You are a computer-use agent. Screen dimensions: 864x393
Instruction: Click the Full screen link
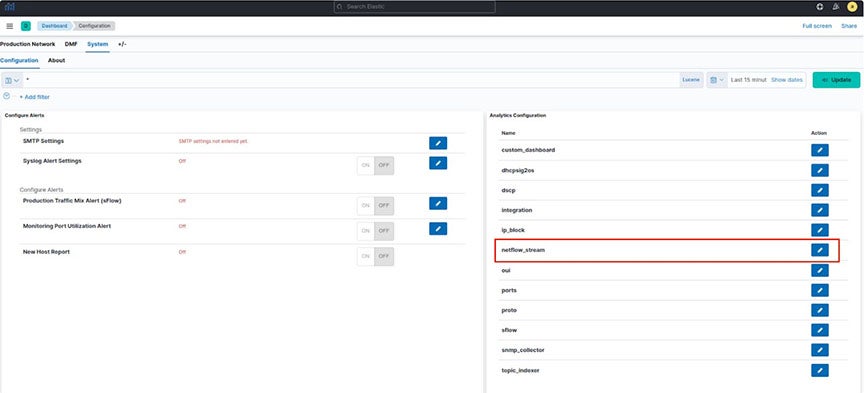817,26
